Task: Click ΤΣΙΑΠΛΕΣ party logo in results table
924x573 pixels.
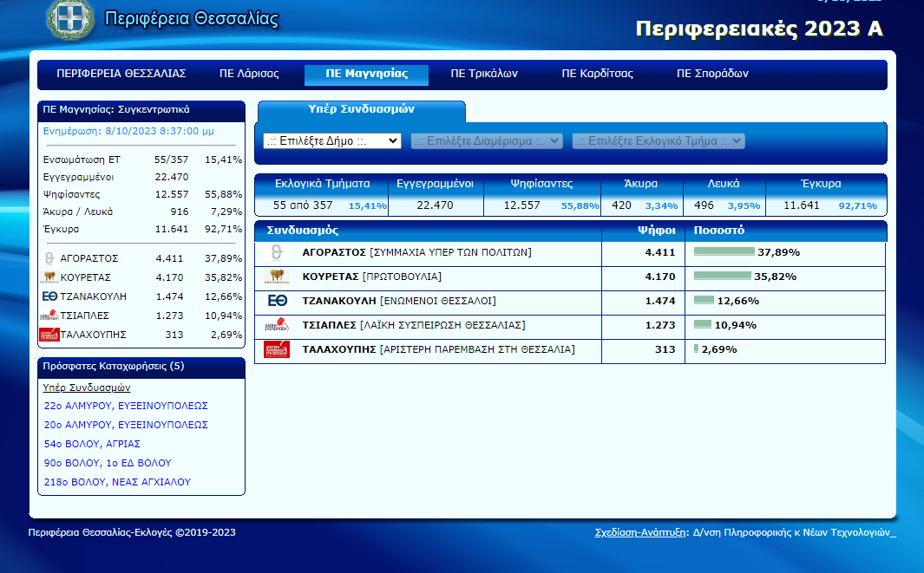Action: click(x=277, y=325)
